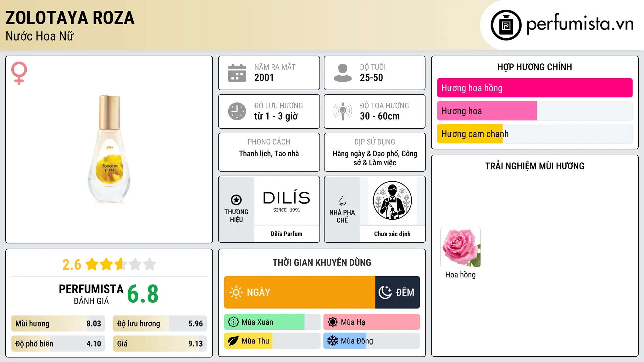Screen dimensions: 644x362
Task: Click the person icon beside Độ Tuổi
Action: tap(343, 73)
